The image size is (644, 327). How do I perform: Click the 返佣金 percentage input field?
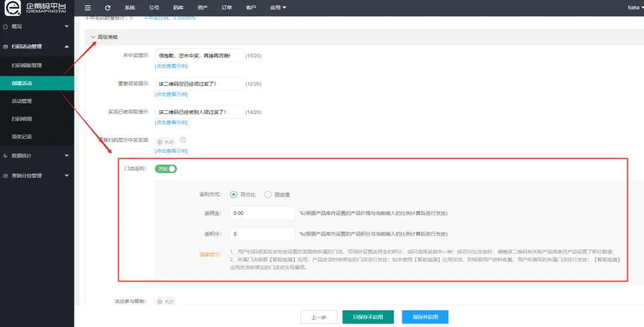coord(262,213)
